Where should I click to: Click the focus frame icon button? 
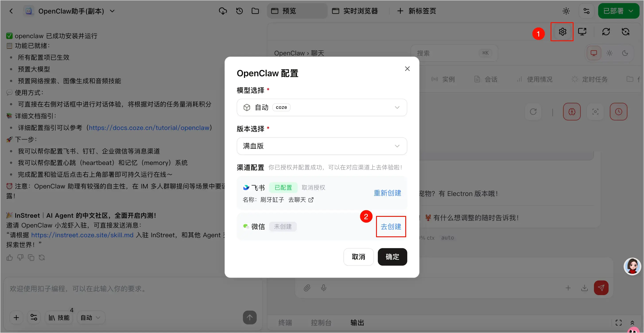point(595,112)
